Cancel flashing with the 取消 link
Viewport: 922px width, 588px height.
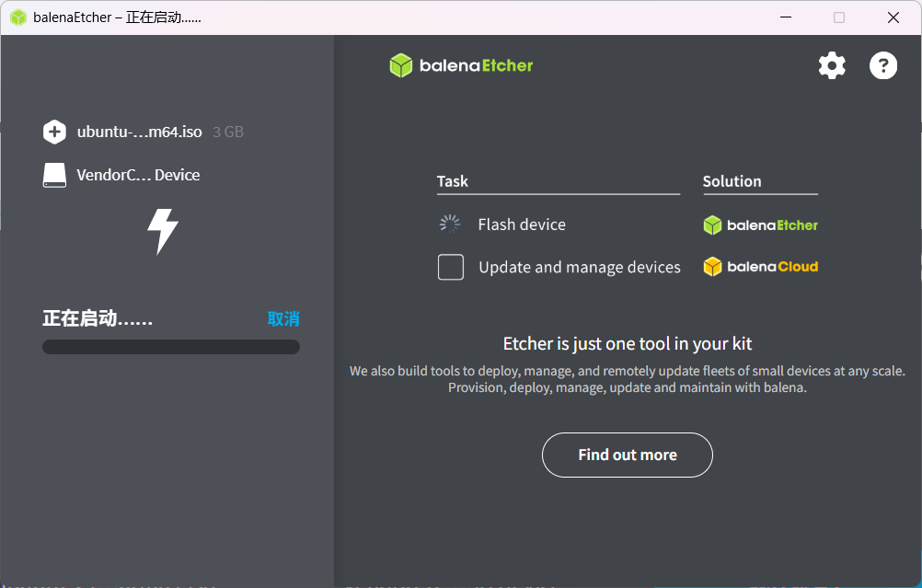click(x=283, y=318)
